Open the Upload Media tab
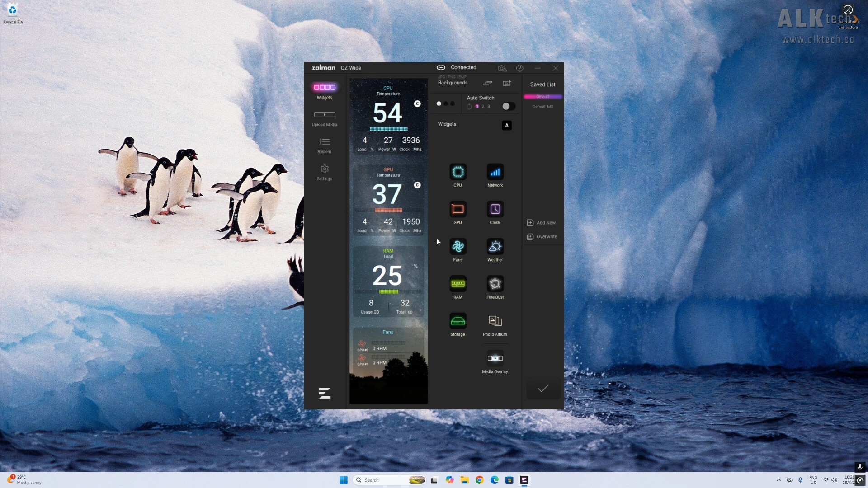This screenshot has width=868, height=488. point(324,118)
